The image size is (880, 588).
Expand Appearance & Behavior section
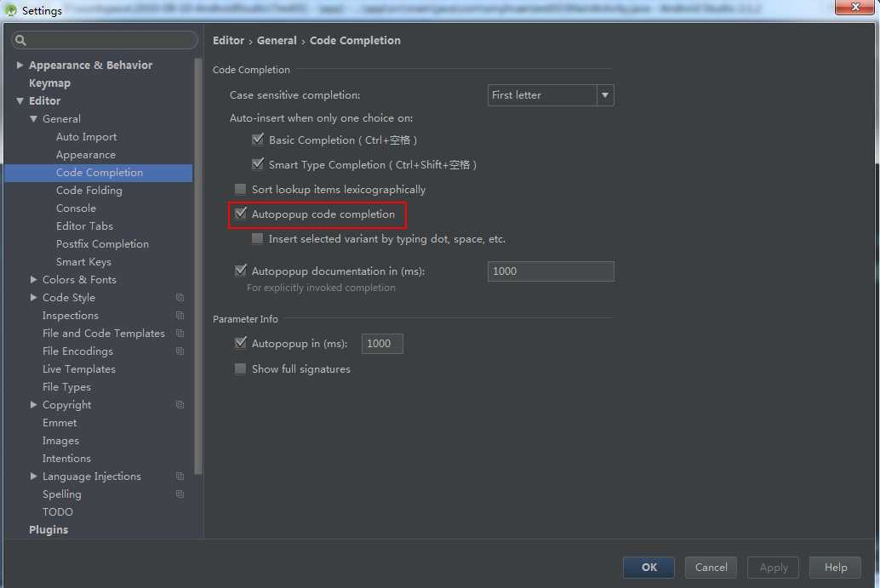point(20,65)
